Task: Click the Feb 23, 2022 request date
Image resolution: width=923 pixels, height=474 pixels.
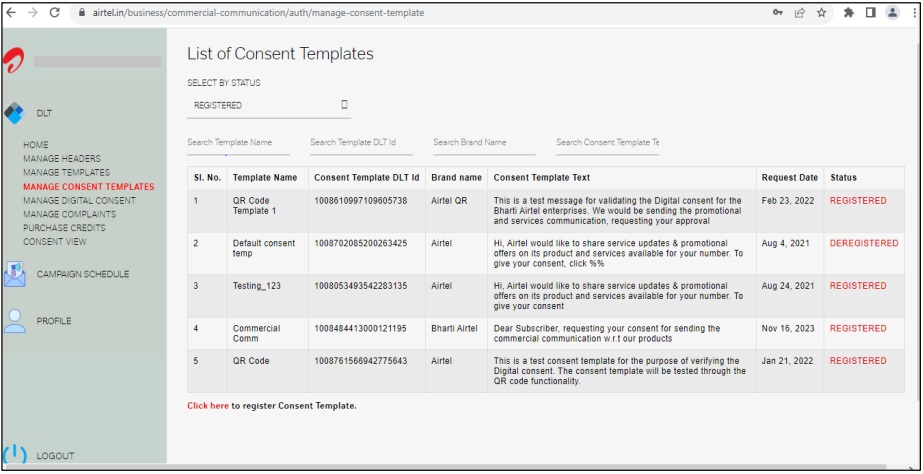Action: click(x=788, y=201)
